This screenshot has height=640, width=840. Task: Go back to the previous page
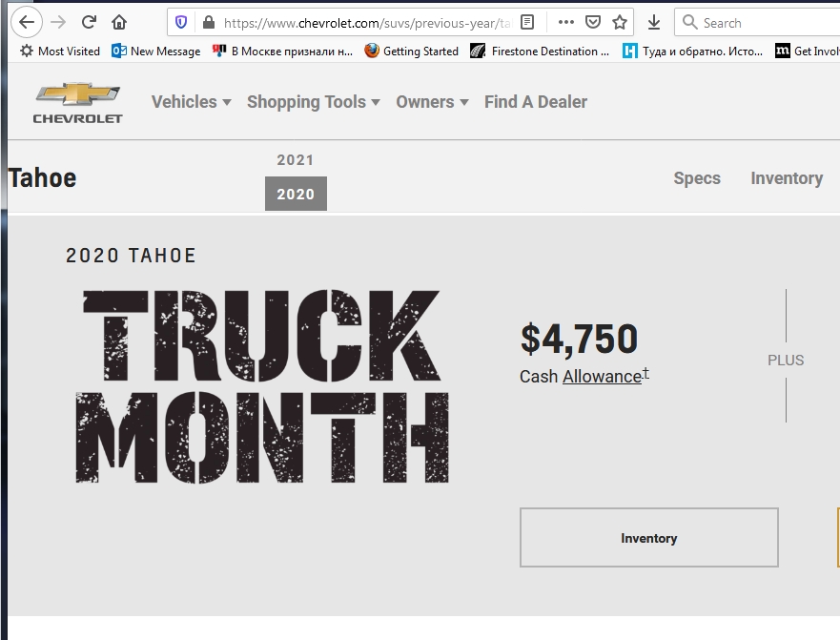click(27, 22)
